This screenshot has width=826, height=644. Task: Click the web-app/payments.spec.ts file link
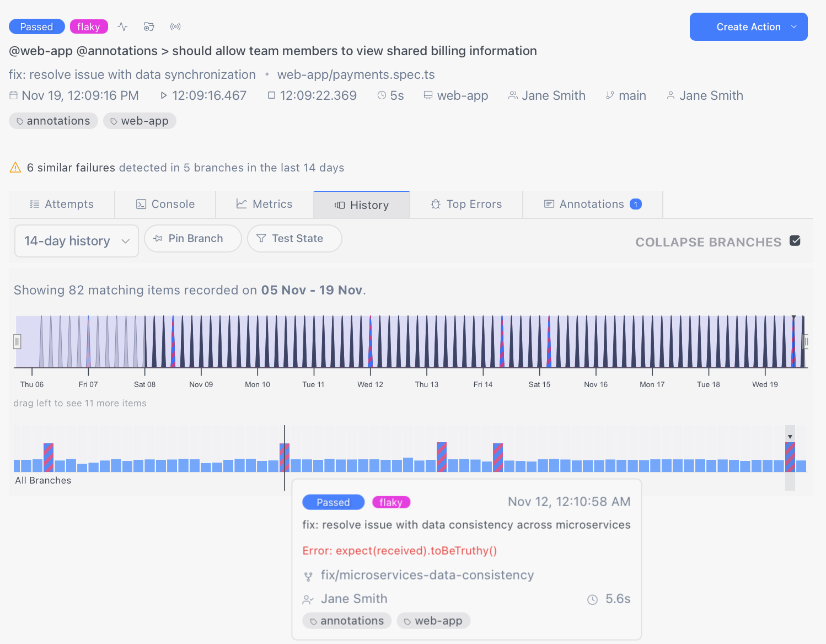pos(356,74)
